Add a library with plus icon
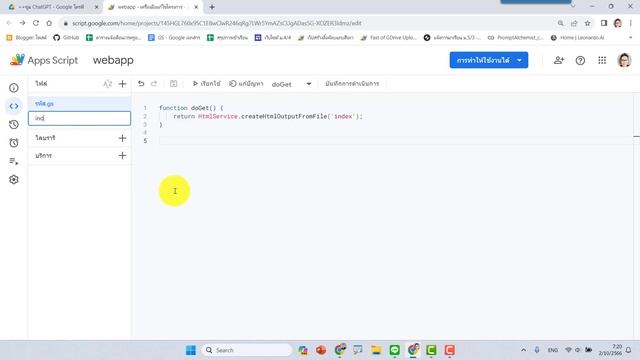This screenshot has height=360, width=640. point(122,138)
